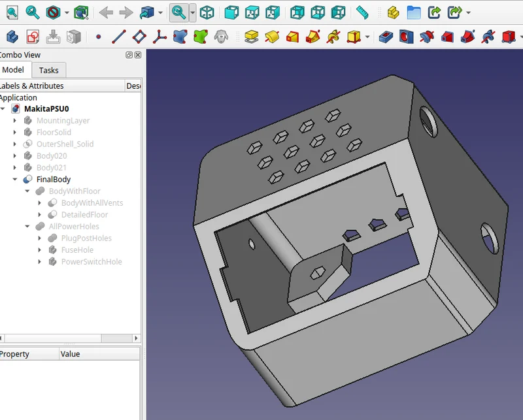The width and height of the screenshot is (523, 420).
Task: Click the Additive box primitive icon
Action: [354, 37]
